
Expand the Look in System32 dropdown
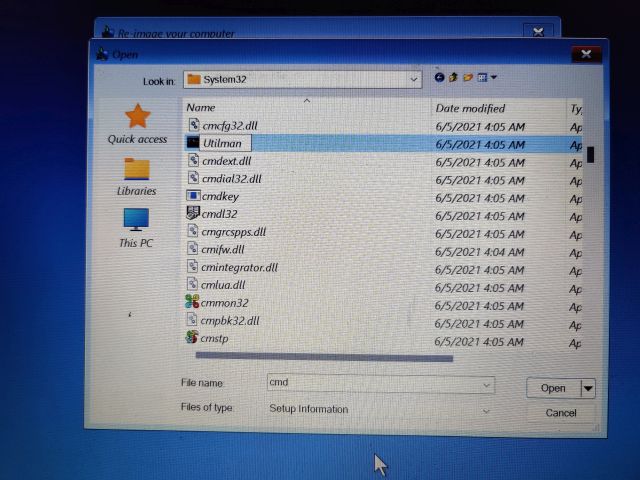pos(413,80)
